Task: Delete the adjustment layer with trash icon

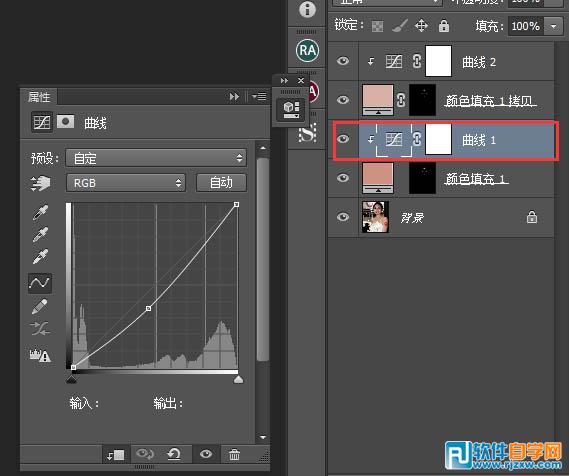Action: (234, 454)
